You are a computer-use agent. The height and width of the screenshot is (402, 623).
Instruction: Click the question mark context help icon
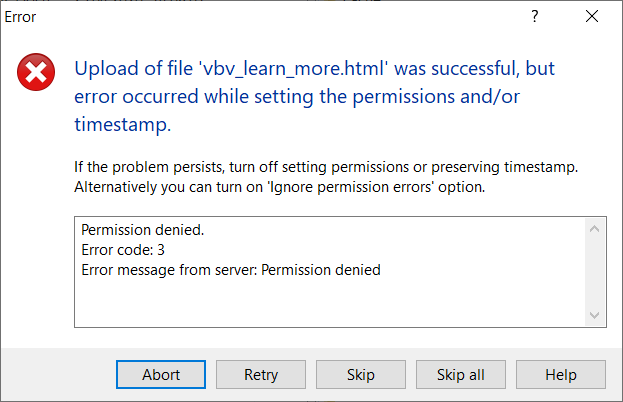[x=535, y=16]
